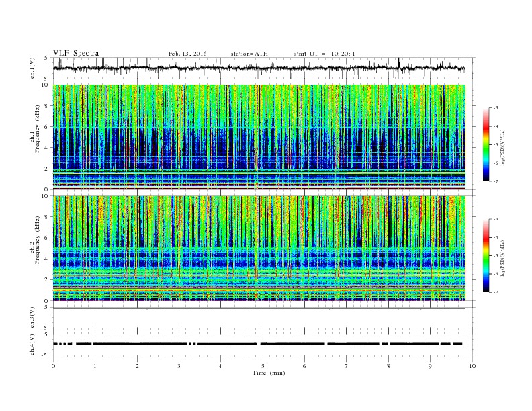Click the "-4" tick on the ch.2 colorbar

pyautogui.click(x=496, y=237)
